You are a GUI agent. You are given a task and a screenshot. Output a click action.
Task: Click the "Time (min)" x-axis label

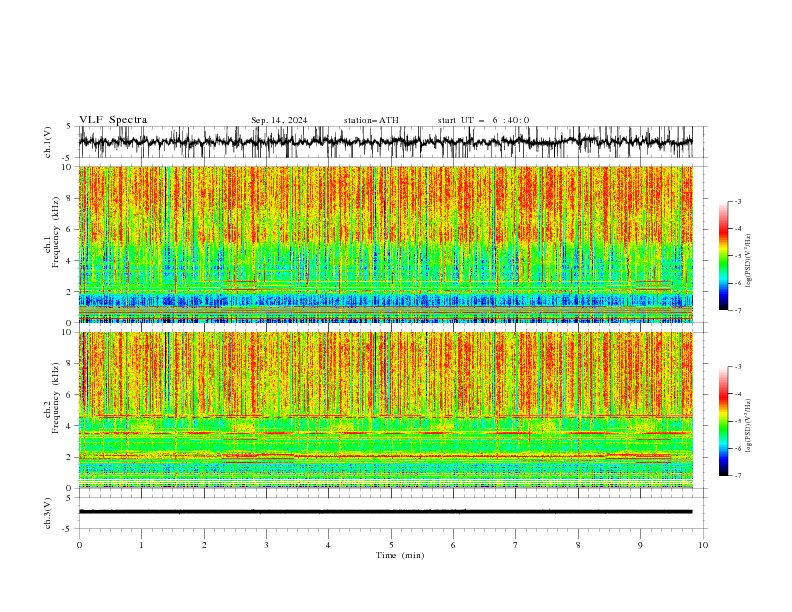(400, 555)
